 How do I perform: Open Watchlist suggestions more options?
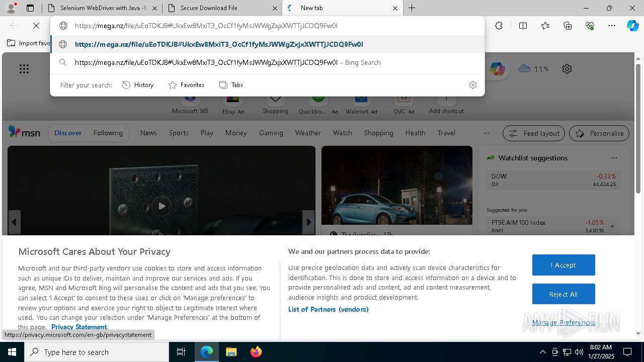pyautogui.click(x=614, y=158)
